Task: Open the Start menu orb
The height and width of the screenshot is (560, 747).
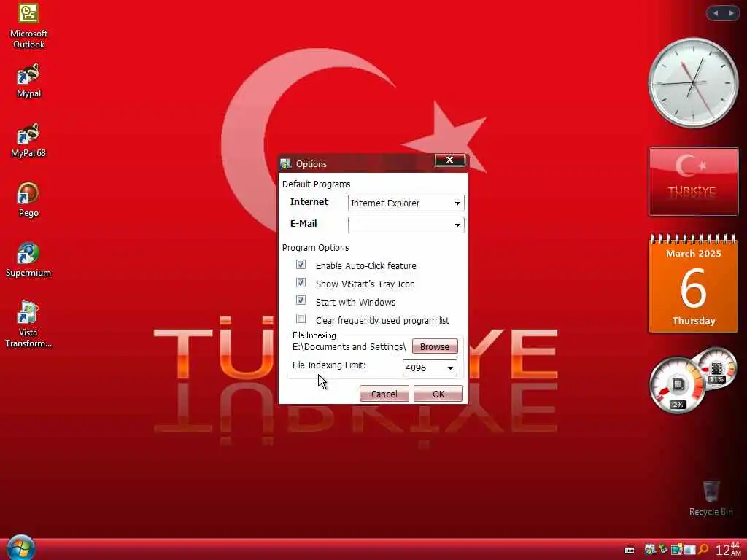Action: 20,548
